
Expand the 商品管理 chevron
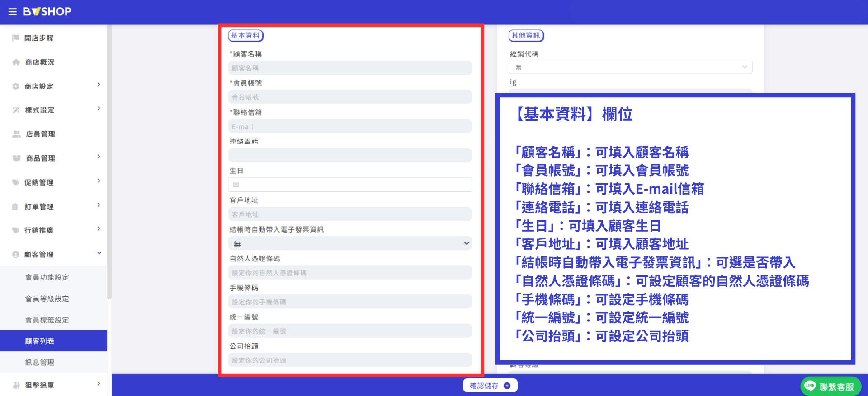point(99,157)
